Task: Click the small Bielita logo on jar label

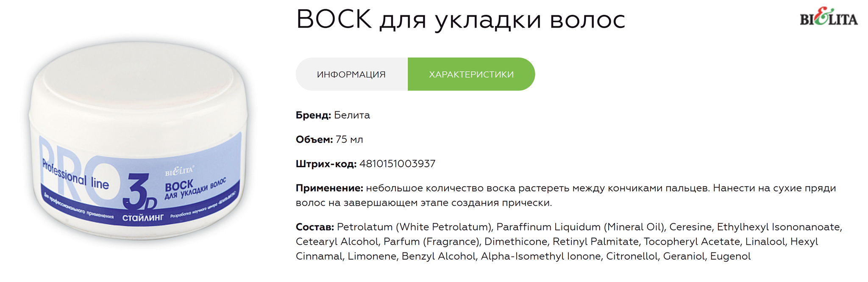Action: 180,171
